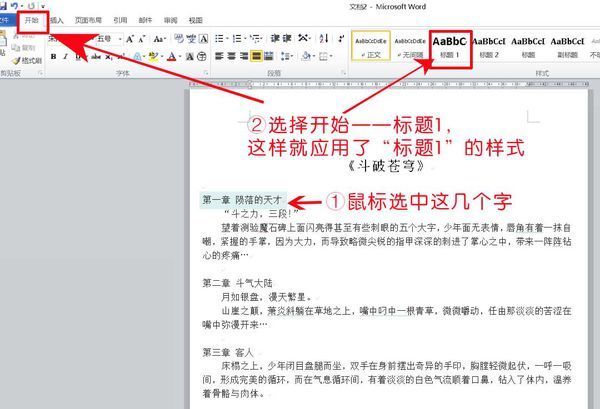This screenshot has width=600, height=409.
Task: Open the font size dropdown
Action: [119, 39]
